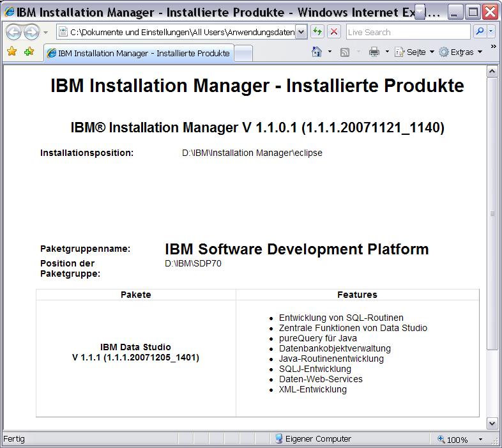Expand the Home button dropdown arrow
This screenshot has height=448, width=502.
(330, 52)
